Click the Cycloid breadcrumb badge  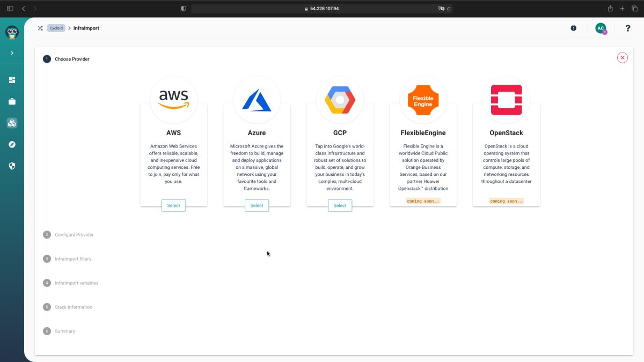click(56, 28)
